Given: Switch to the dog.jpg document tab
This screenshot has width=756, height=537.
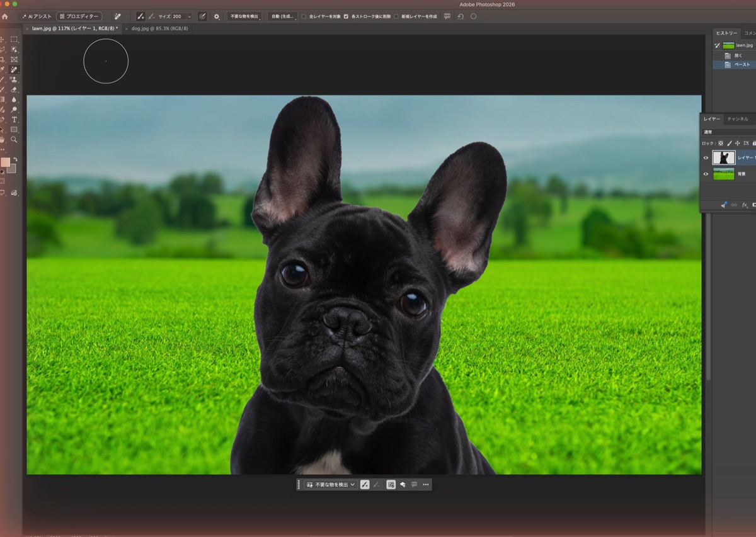Looking at the screenshot, I should [x=159, y=28].
